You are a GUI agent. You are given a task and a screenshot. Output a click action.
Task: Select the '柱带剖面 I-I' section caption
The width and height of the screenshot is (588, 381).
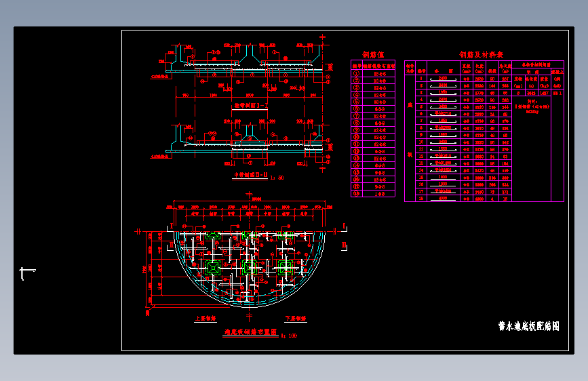(251, 105)
